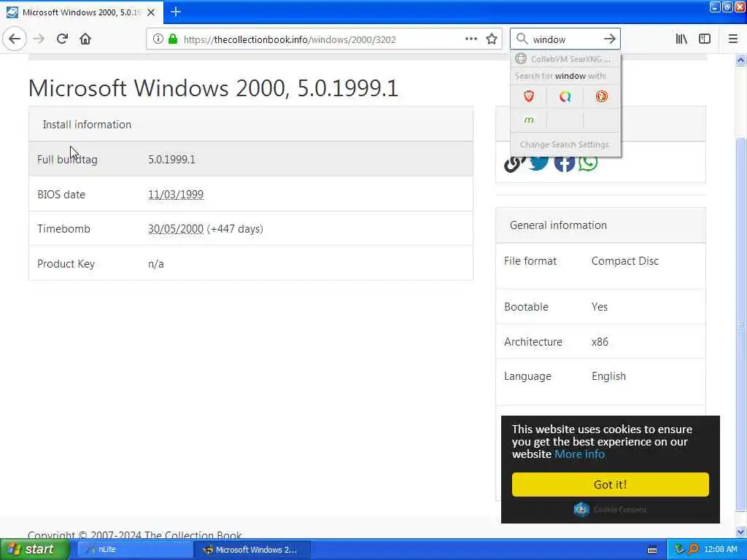Click the Architecture value x86
This screenshot has width=747, height=560.
tap(600, 342)
